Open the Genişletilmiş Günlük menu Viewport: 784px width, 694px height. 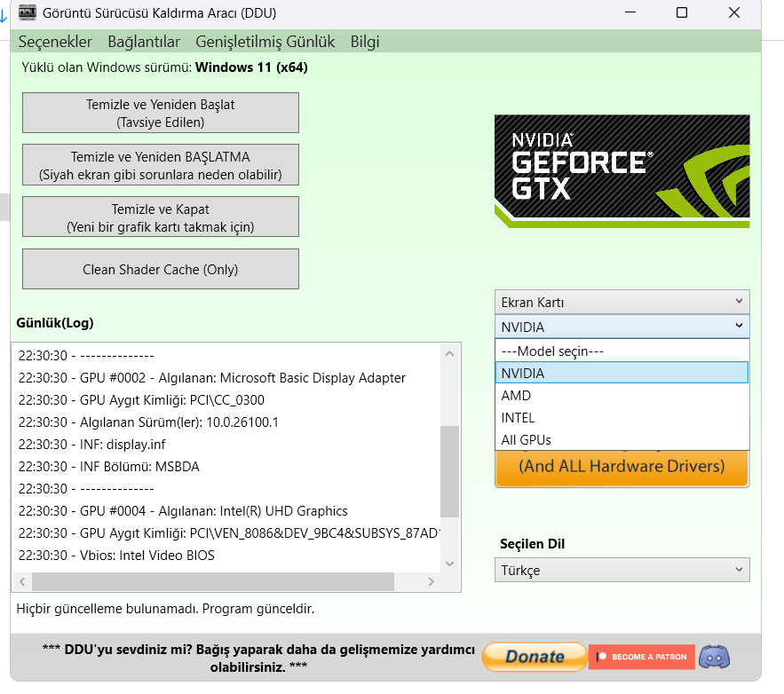click(265, 42)
